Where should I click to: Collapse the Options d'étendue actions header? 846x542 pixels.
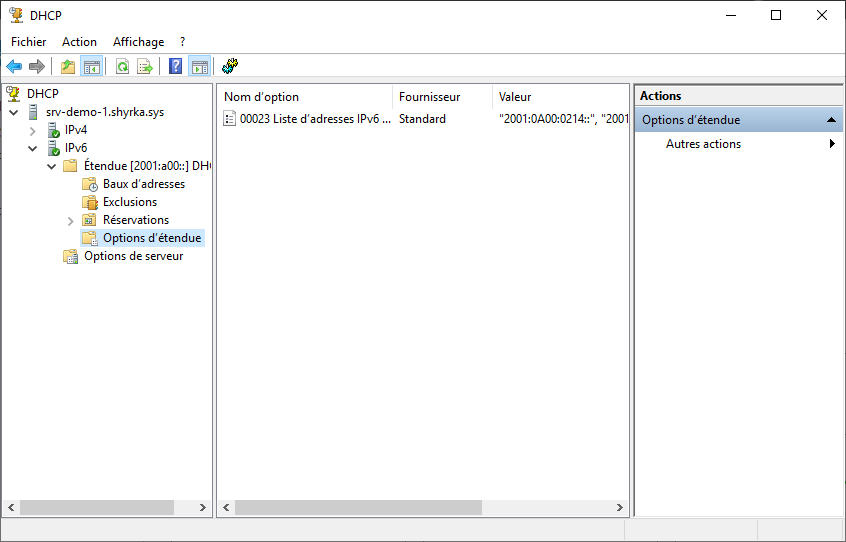pyautogui.click(x=832, y=120)
